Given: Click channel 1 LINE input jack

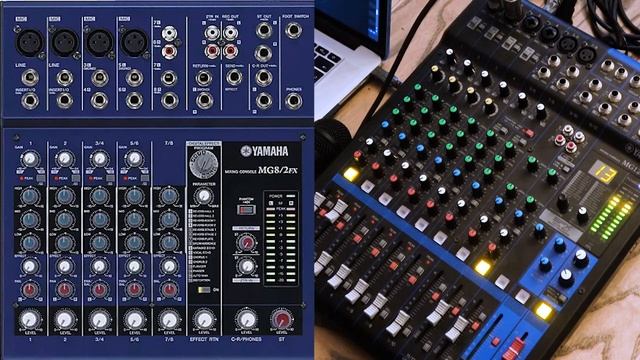Looking at the screenshot, I should pos(30,78).
